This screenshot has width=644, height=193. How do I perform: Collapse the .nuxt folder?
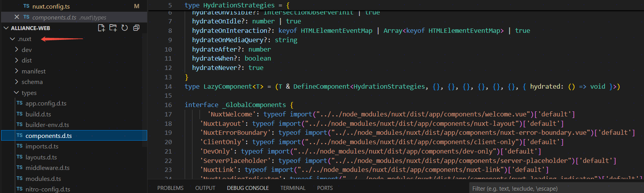point(24,39)
